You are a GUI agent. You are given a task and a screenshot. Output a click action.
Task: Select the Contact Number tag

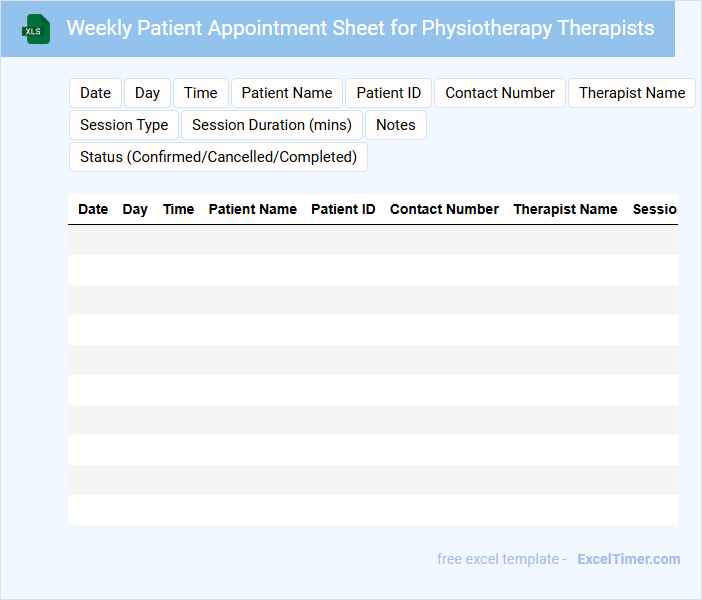[x=500, y=93]
